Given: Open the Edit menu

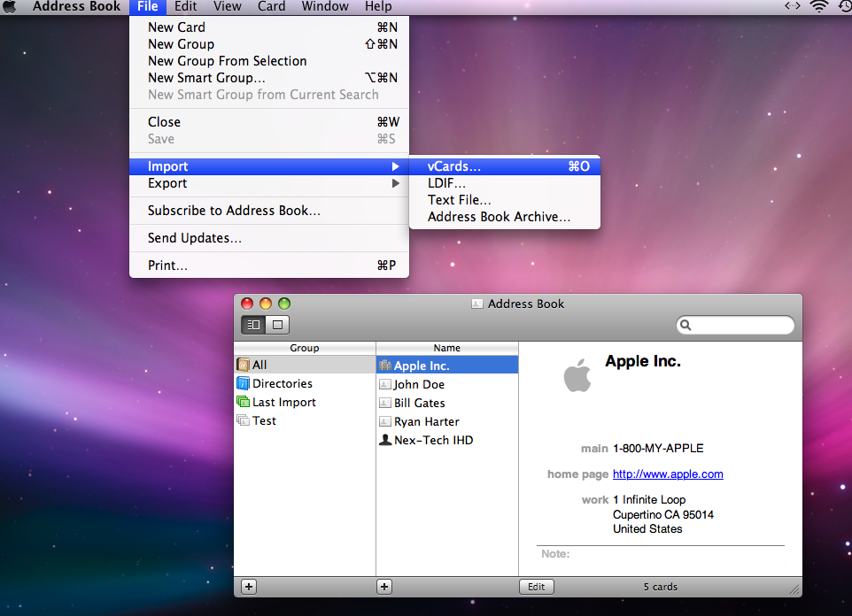Looking at the screenshot, I should tap(185, 6).
